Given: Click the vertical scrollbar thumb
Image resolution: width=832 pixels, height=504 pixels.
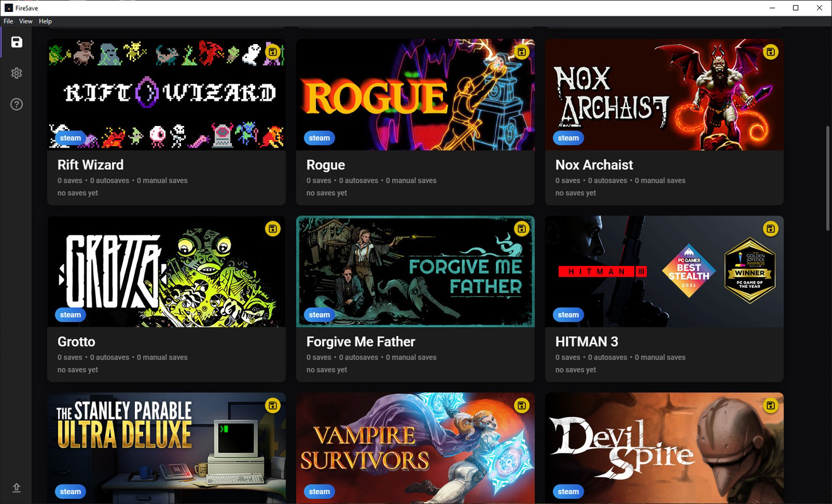Looking at the screenshot, I should point(828,179).
